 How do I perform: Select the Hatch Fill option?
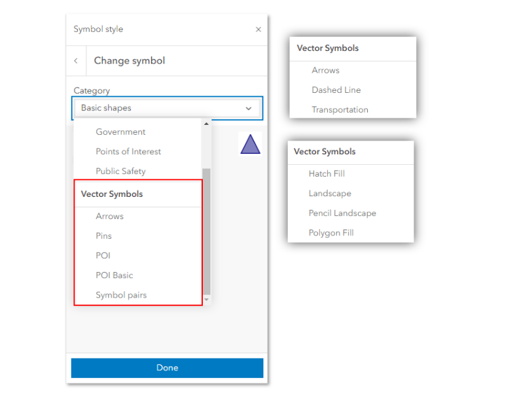tap(327, 174)
